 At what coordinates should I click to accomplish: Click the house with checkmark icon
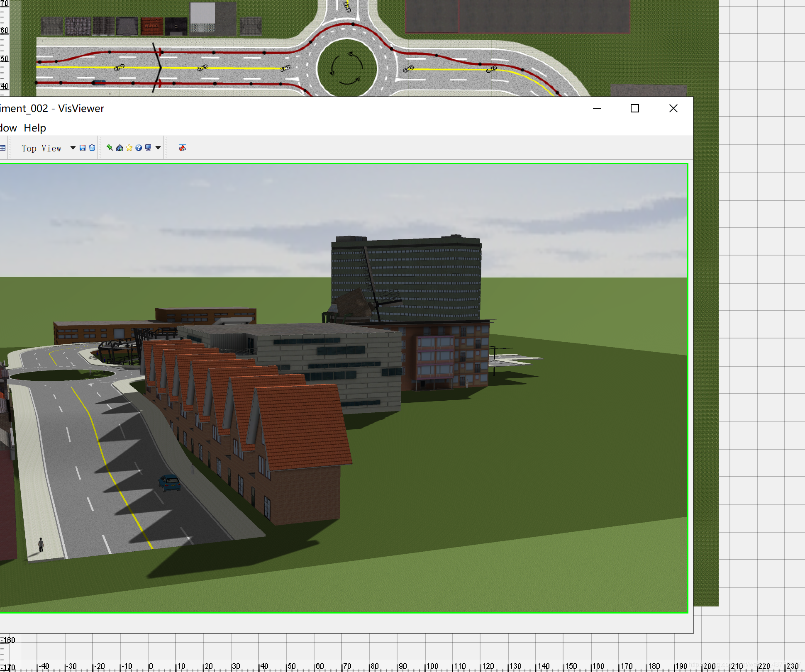click(120, 148)
